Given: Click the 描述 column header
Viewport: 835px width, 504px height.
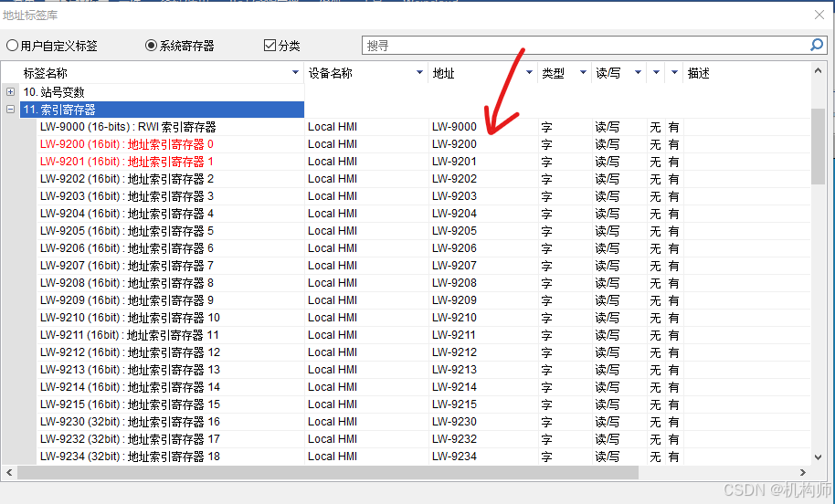Looking at the screenshot, I should point(698,73).
